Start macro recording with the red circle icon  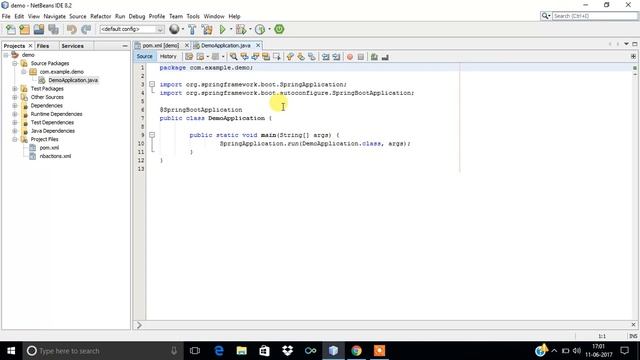[350, 57]
